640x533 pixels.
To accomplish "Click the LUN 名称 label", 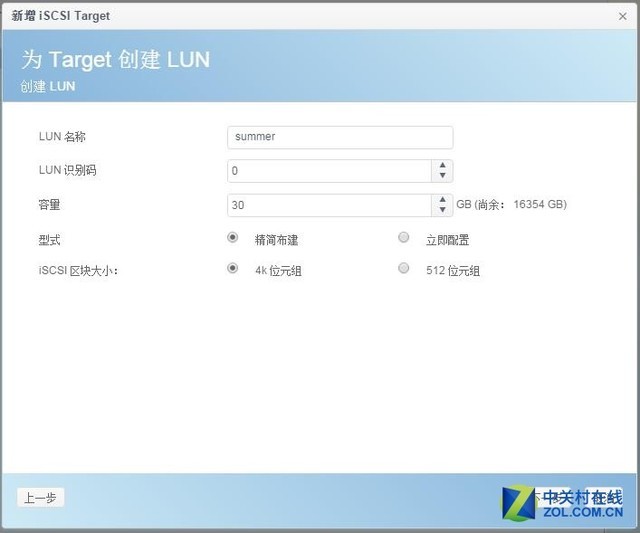I will pyautogui.click(x=62, y=137).
